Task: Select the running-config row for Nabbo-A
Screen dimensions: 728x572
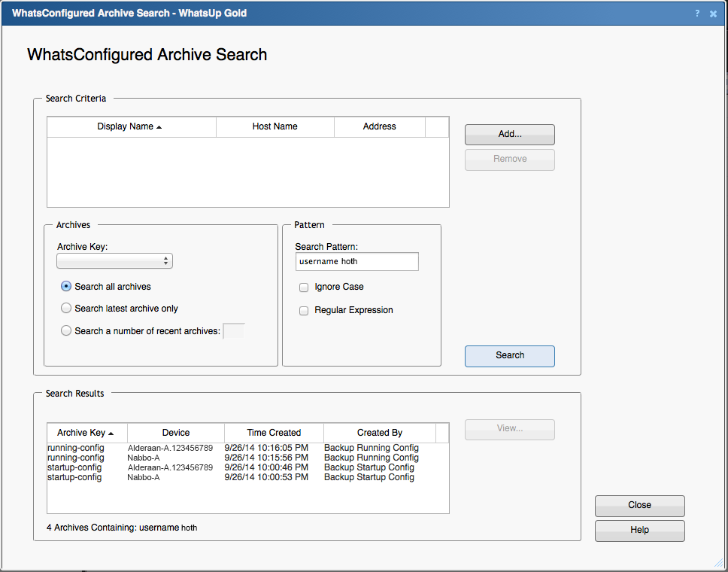Action: click(248, 458)
